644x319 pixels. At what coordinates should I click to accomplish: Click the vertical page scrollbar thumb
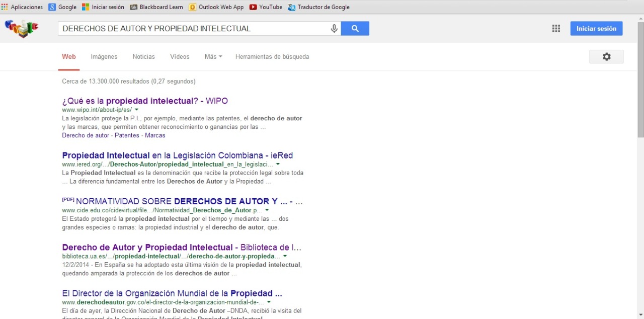click(x=640, y=81)
